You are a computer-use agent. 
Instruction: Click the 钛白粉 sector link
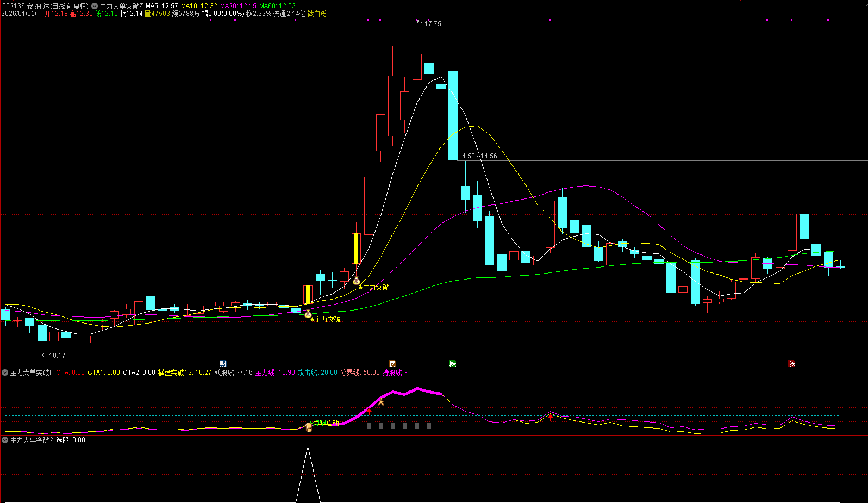(317, 14)
